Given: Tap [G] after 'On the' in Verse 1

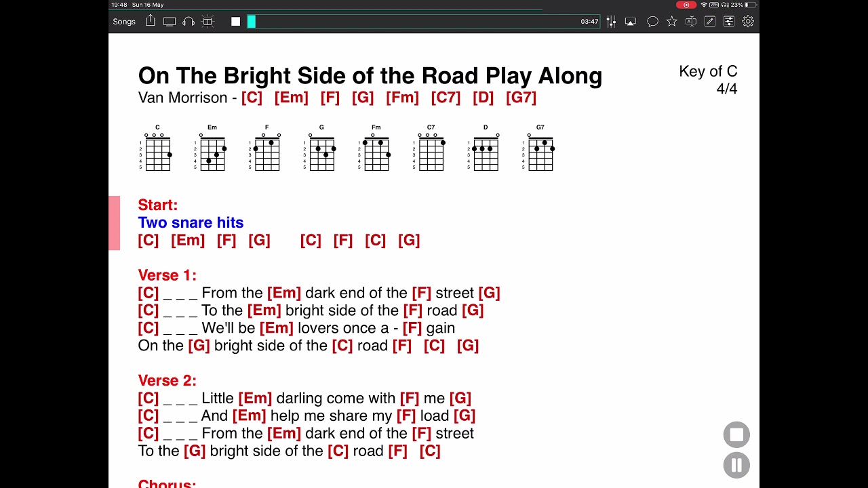Looking at the screenshot, I should point(199,346).
